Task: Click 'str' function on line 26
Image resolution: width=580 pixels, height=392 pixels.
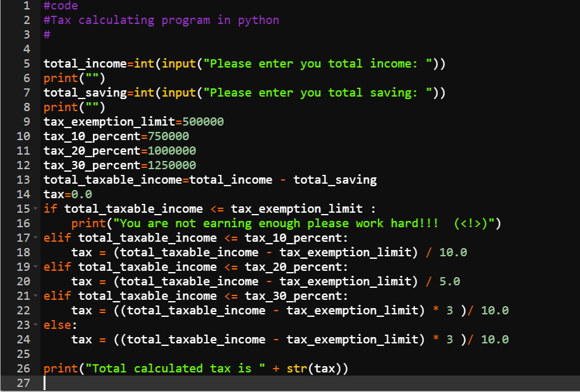Action: (297, 369)
